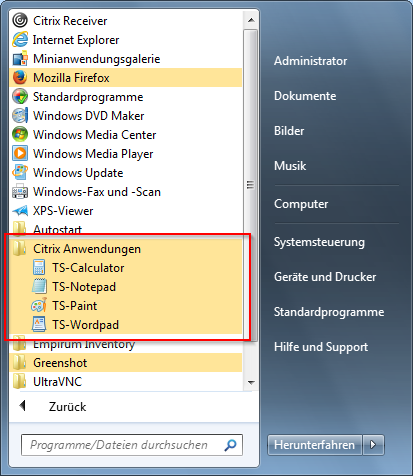Image resolution: width=413 pixels, height=476 pixels.
Task: Open TS-Notepad via its notepad icon
Action: click(39, 287)
